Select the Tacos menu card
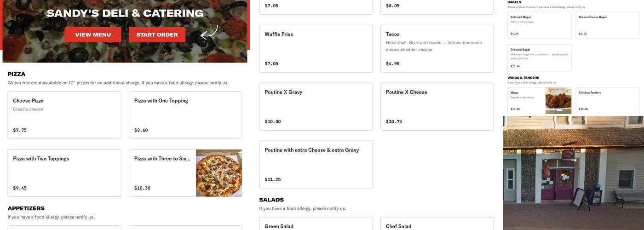644x230 pixels. 437,48
